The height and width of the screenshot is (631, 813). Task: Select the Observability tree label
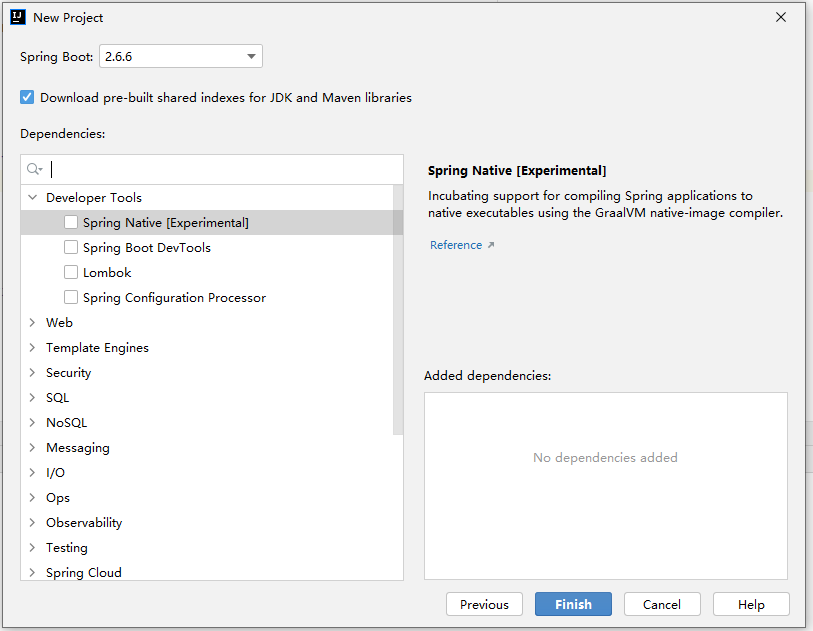point(84,523)
